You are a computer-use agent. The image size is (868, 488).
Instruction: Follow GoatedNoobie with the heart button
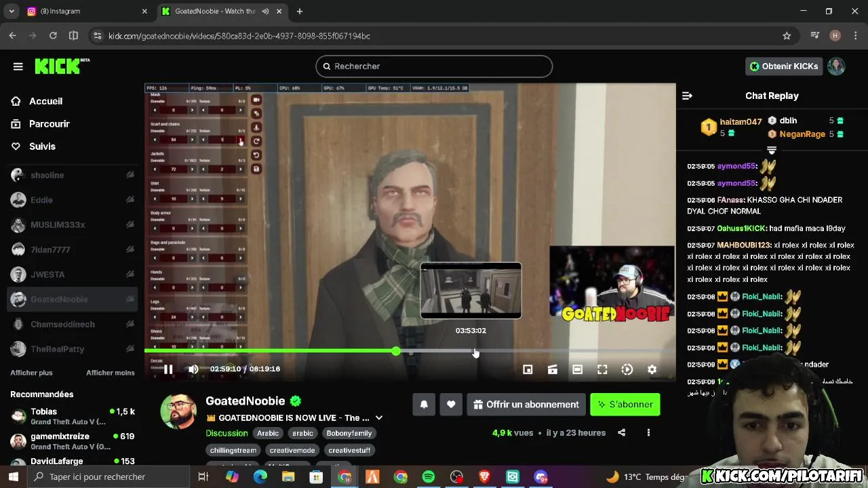click(x=451, y=405)
